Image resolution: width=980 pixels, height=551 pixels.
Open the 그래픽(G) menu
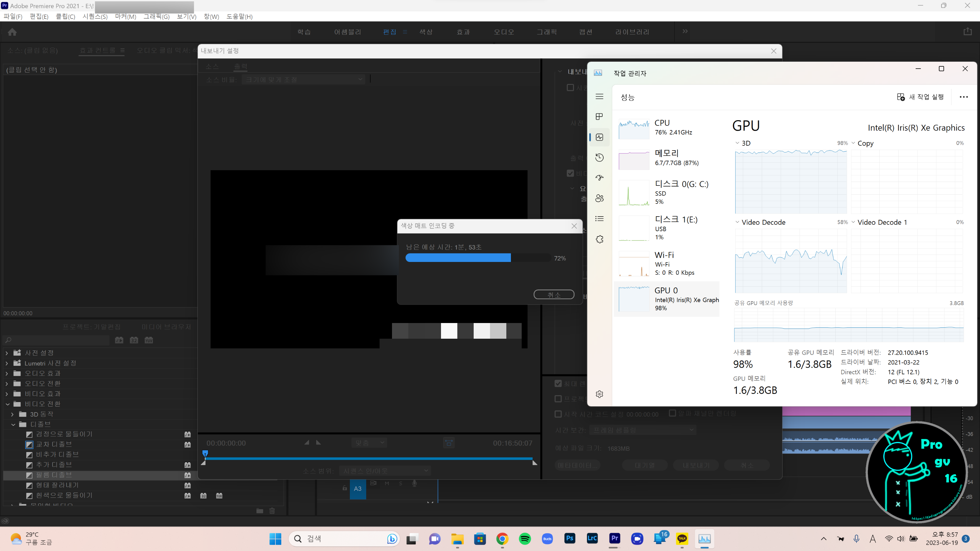tap(156, 16)
